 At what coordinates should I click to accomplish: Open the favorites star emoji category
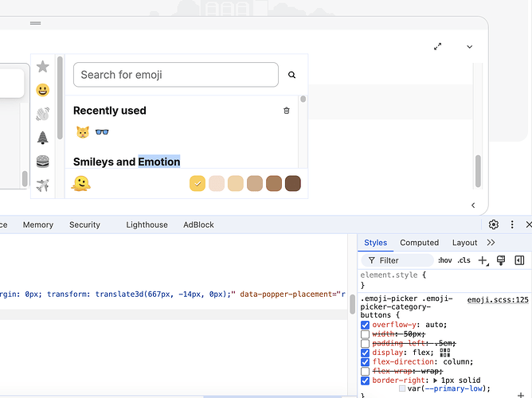pyautogui.click(x=43, y=66)
